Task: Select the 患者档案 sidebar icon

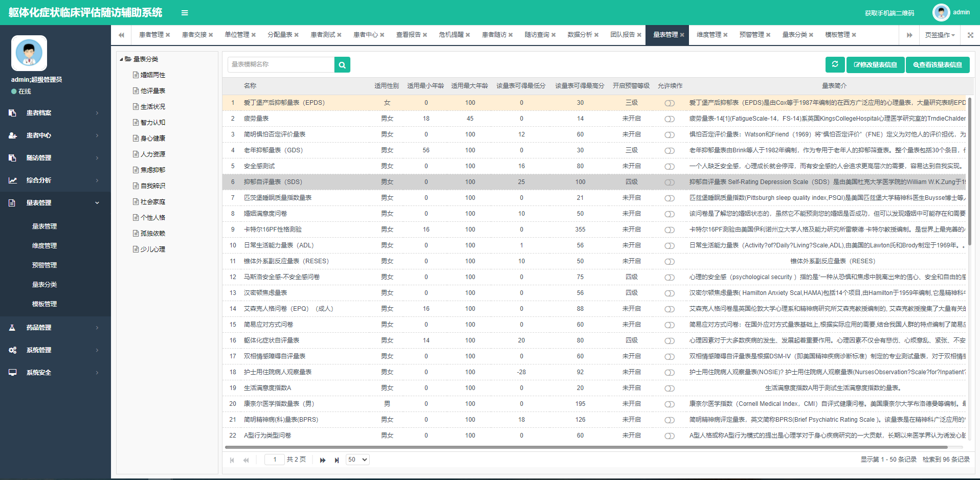Action: (12, 112)
